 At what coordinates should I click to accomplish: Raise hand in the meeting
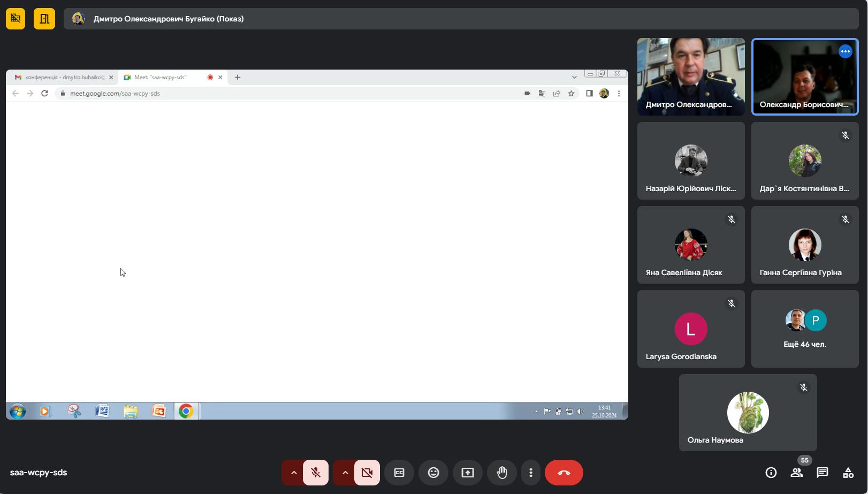pyautogui.click(x=502, y=473)
